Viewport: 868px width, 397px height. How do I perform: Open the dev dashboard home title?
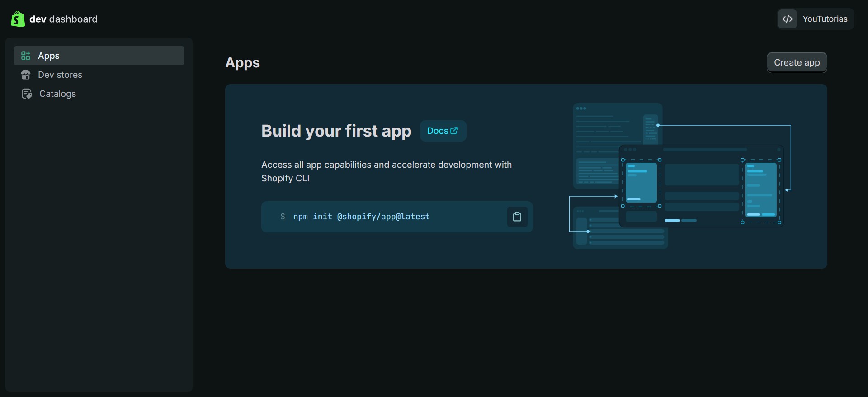click(63, 19)
